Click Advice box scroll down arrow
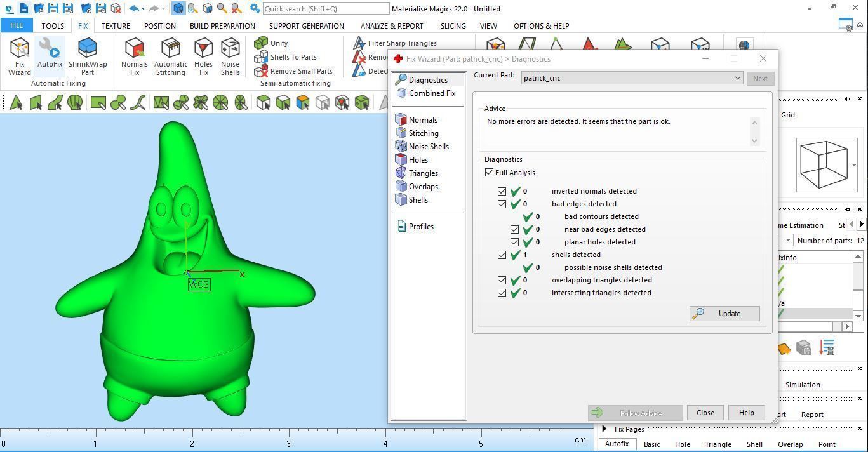 754,141
